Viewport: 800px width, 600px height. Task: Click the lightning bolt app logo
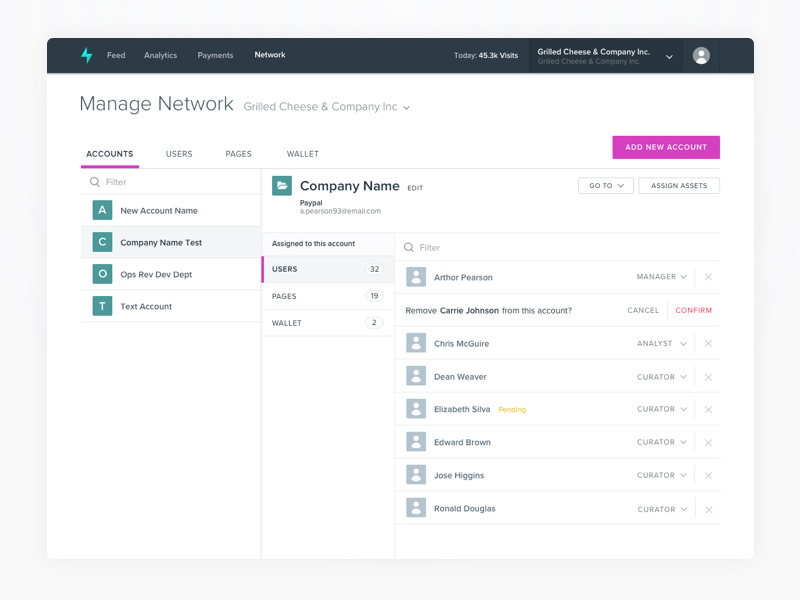point(85,56)
